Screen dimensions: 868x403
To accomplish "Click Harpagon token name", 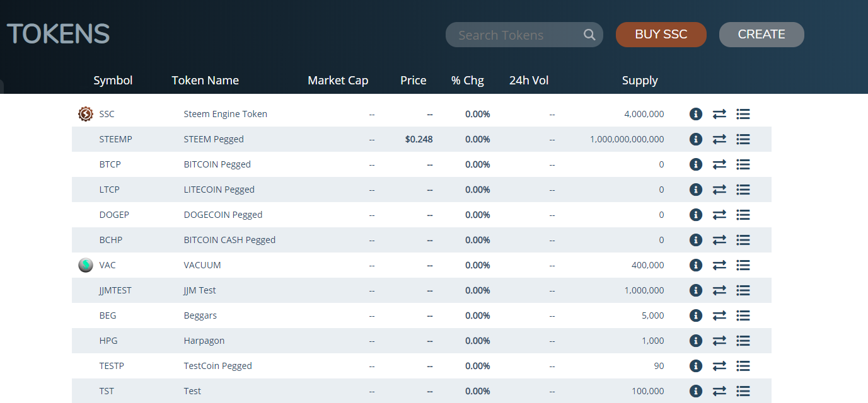I will click(x=204, y=341).
